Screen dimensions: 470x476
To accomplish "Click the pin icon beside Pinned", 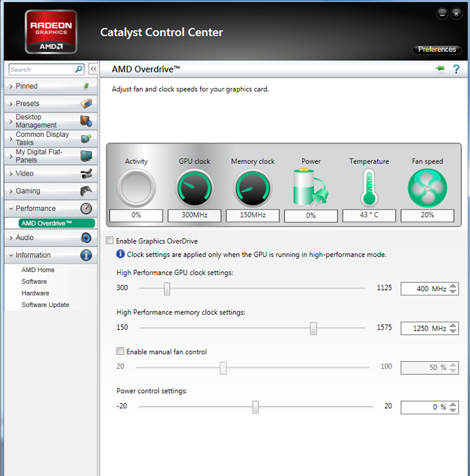I will point(86,86).
